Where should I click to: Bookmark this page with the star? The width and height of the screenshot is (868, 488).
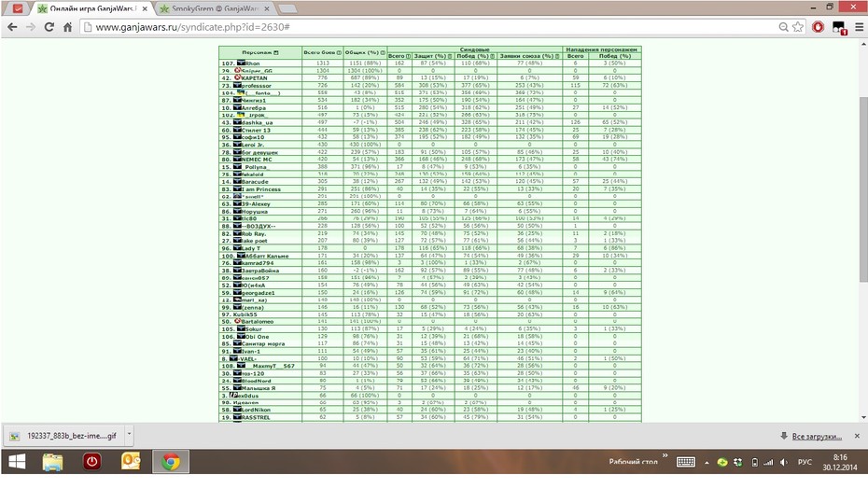point(798,26)
